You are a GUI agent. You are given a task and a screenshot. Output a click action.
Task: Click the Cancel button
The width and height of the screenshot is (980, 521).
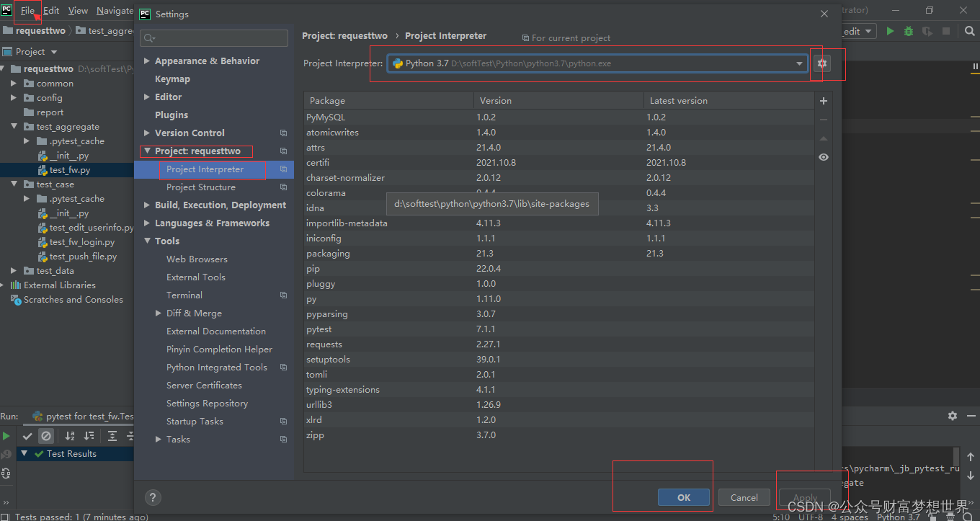[x=744, y=497]
